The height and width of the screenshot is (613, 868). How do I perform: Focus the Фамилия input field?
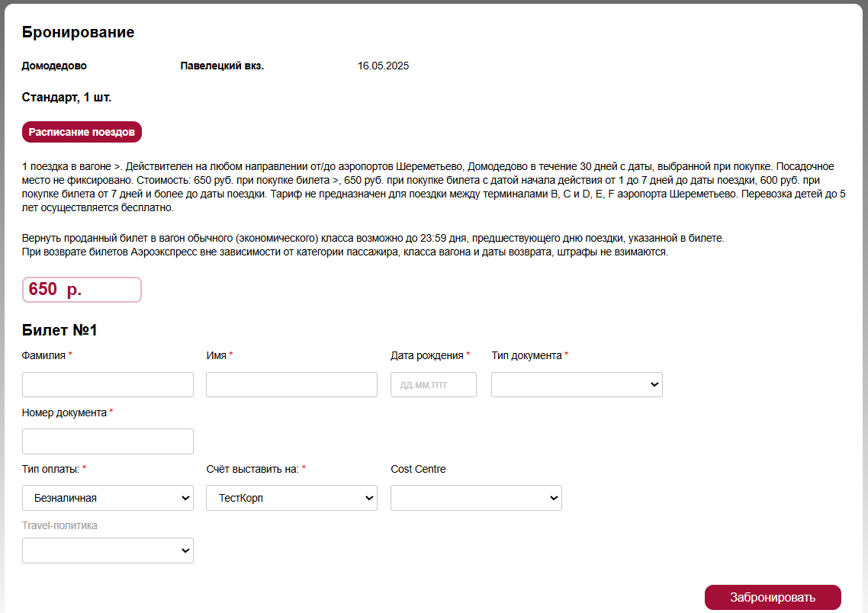pos(108,384)
